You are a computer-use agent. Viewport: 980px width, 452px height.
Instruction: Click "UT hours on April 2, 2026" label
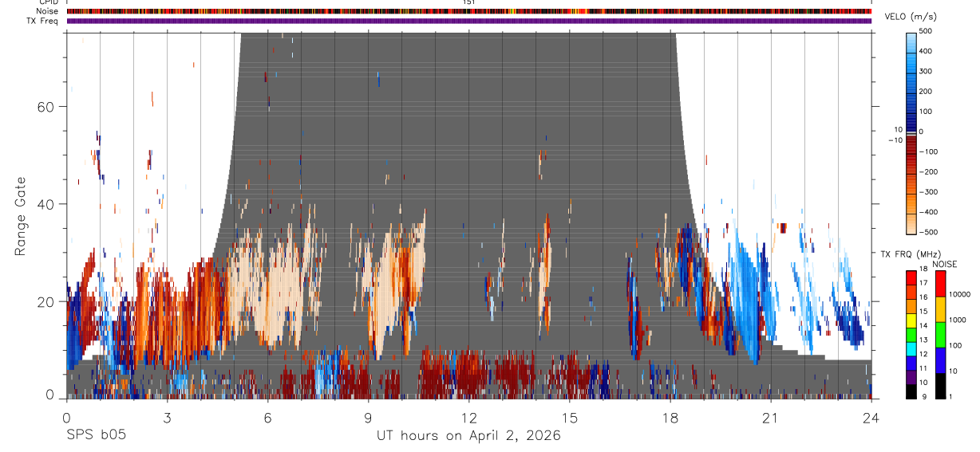[x=468, y=435]
